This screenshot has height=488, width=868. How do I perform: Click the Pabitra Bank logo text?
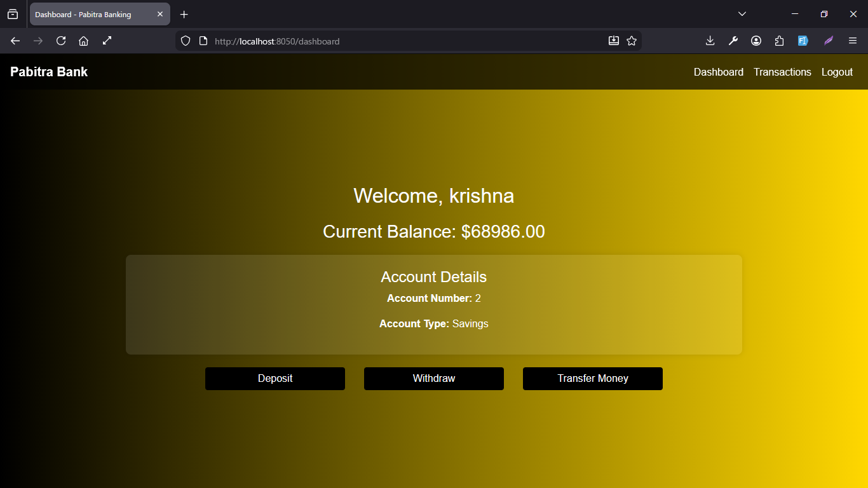click(x=49, y=72)
